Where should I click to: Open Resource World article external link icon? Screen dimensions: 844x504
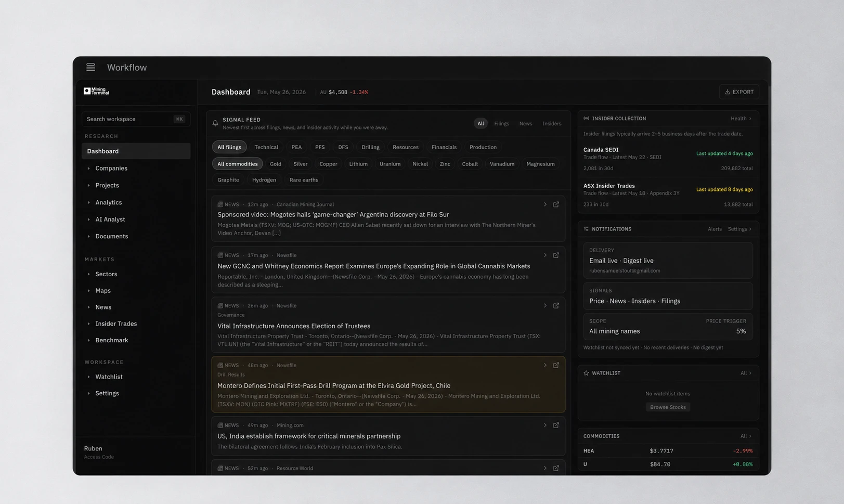pyautogui.click(x=556, y=468)
